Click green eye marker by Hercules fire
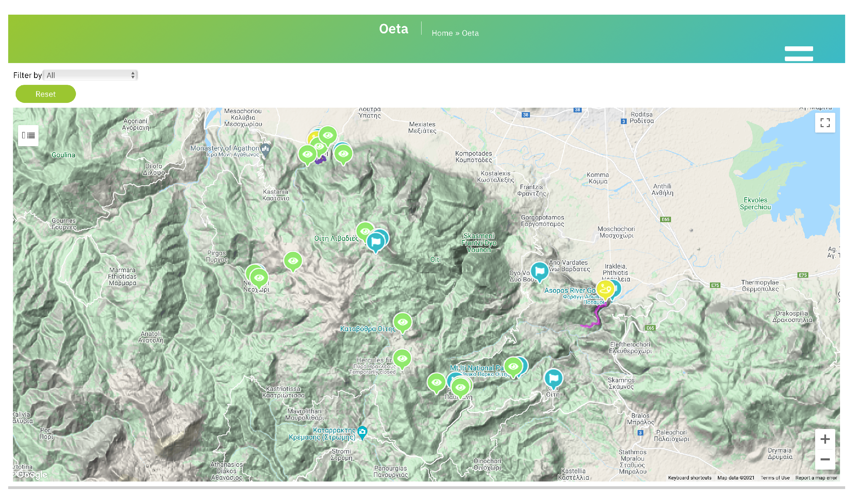854x504 pixels. pyautogui.click(x=402, y=358)
